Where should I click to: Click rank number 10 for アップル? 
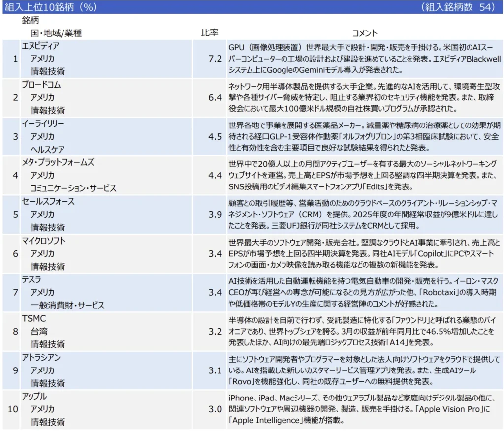[x=13, y=409]
